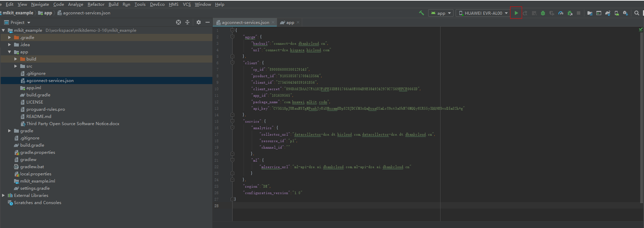Select README.md in the project tree
644x228 pixels.
pos(39,116)
